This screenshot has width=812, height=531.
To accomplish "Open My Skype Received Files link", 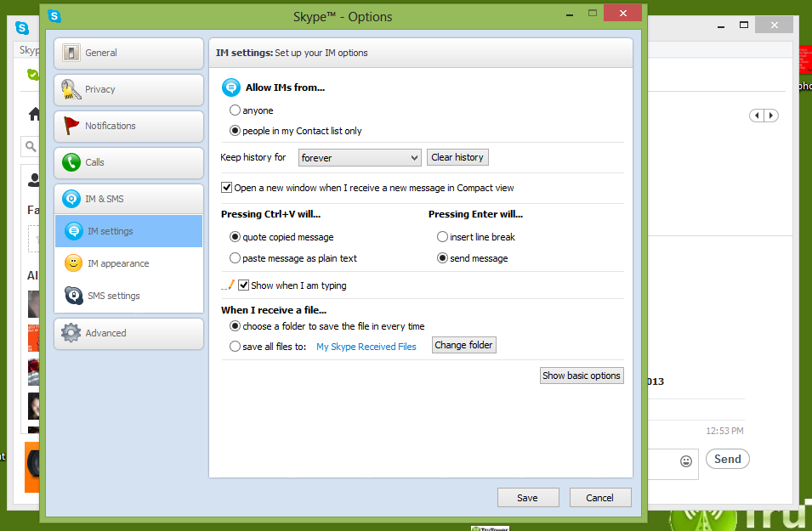I will [366, 347].
